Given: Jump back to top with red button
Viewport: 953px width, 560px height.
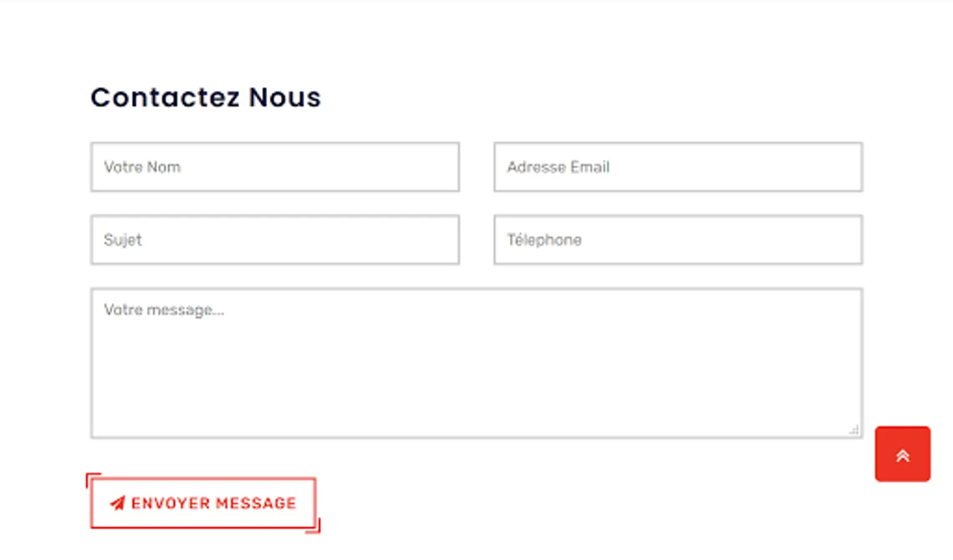Looking at the screenshot, I should pos(903,454).
